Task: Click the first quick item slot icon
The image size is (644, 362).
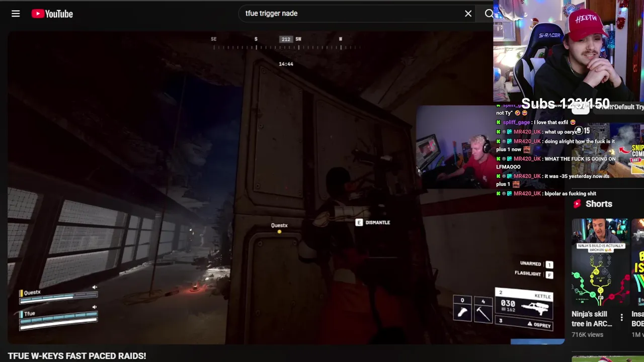Action: (462, 309)
